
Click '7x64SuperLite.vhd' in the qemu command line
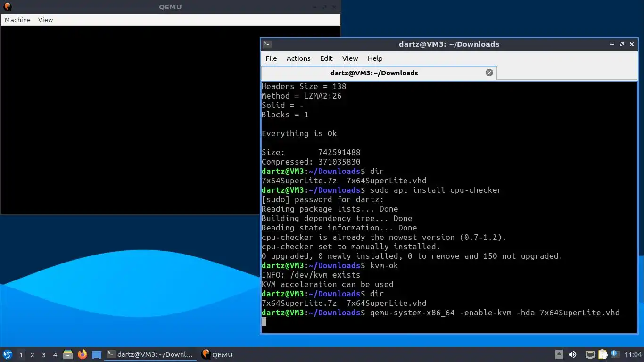coord(580,313)
